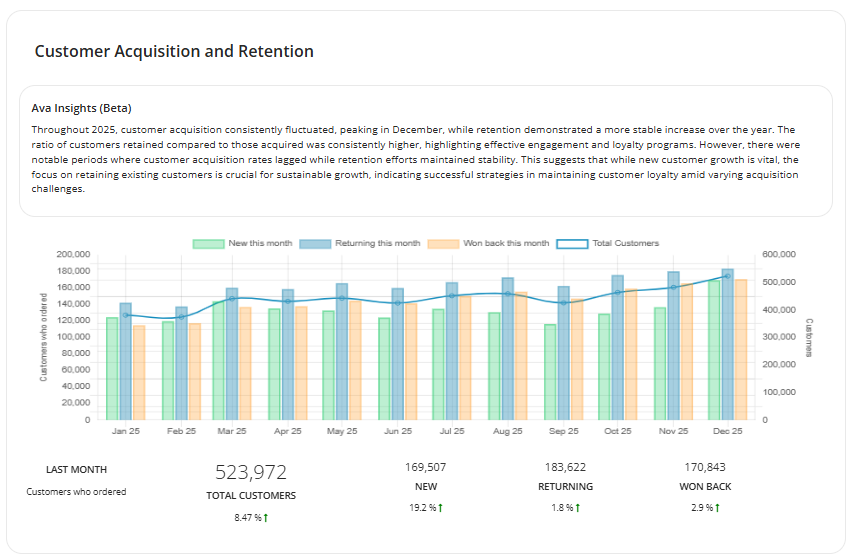852x560 pixels.
Task: Click the 523,972 total customers figure
Action: pos(251,472)
